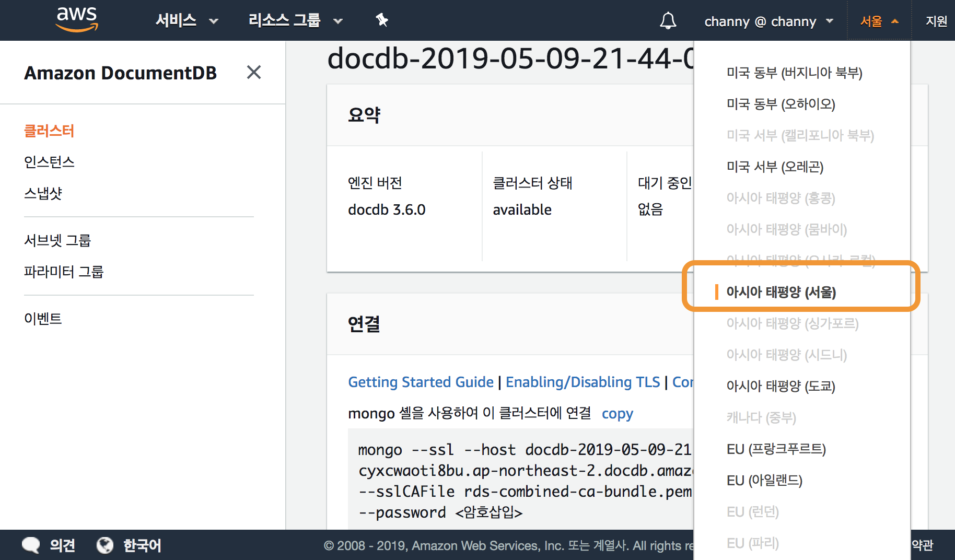Image resolution: width=955 pixels, height=560 pixels.
Task: Open the Getting Started Guide link
Action: click(421, 382)
